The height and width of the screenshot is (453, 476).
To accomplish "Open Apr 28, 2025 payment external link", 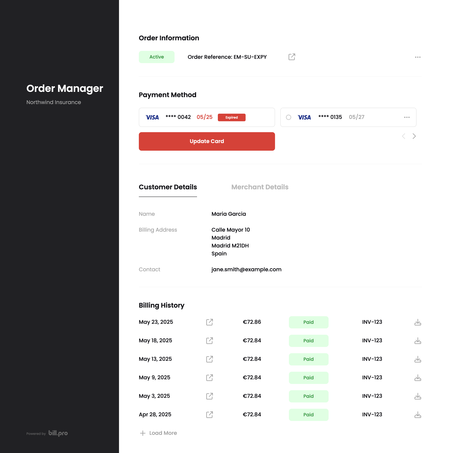I will [209, 415].
